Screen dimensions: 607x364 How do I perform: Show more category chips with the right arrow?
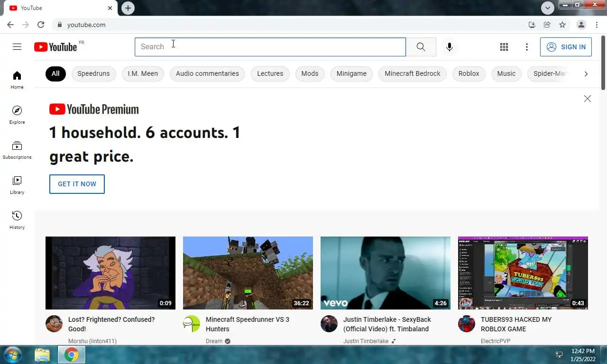(x=586, y=73)
